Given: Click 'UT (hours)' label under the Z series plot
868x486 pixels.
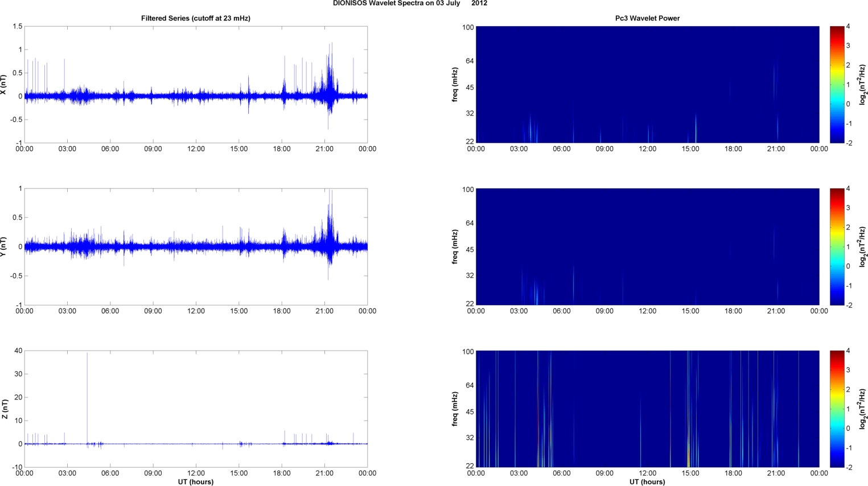Looking at the screenshot, I should coord(196,482).
